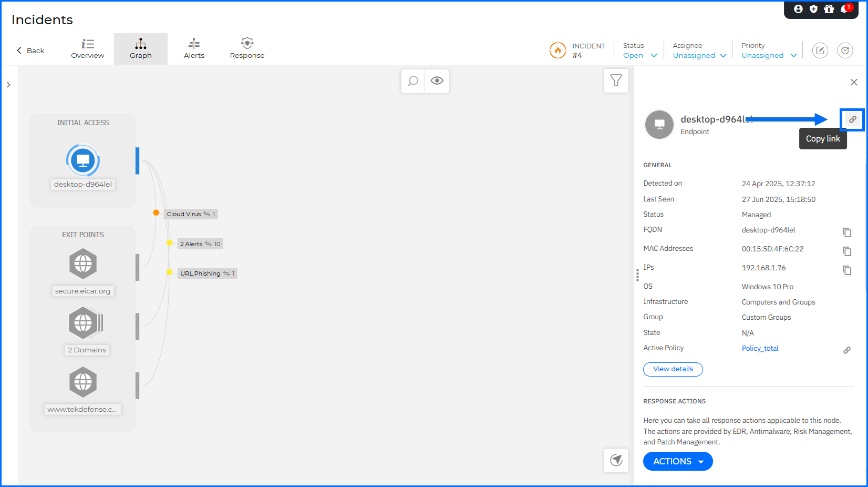868x487 pixels.
Task: Open the ACTIONS dropdown button
Action: [677, 461]
